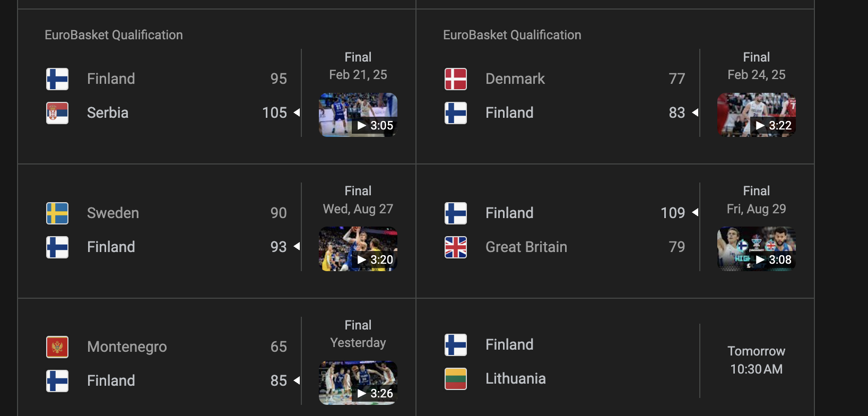Click Finland flag in Finland vs Serbia game
This screenshot has width=868, height=416.
point(57,79)
